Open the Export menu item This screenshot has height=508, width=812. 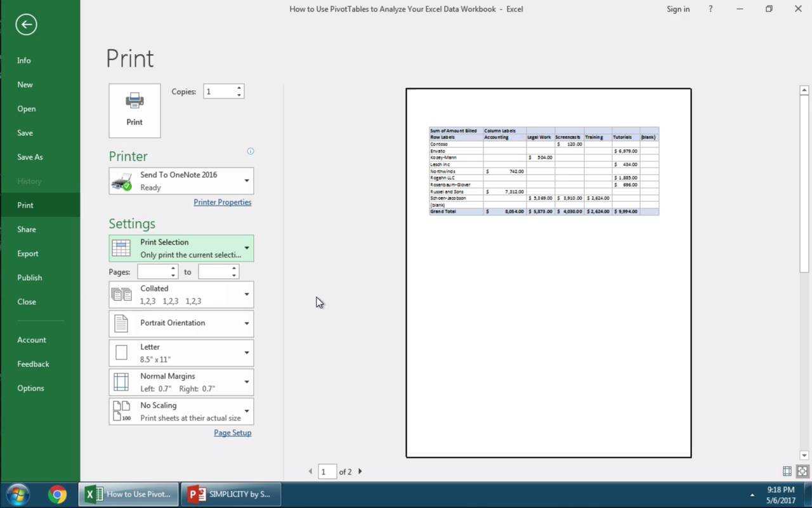28,253
